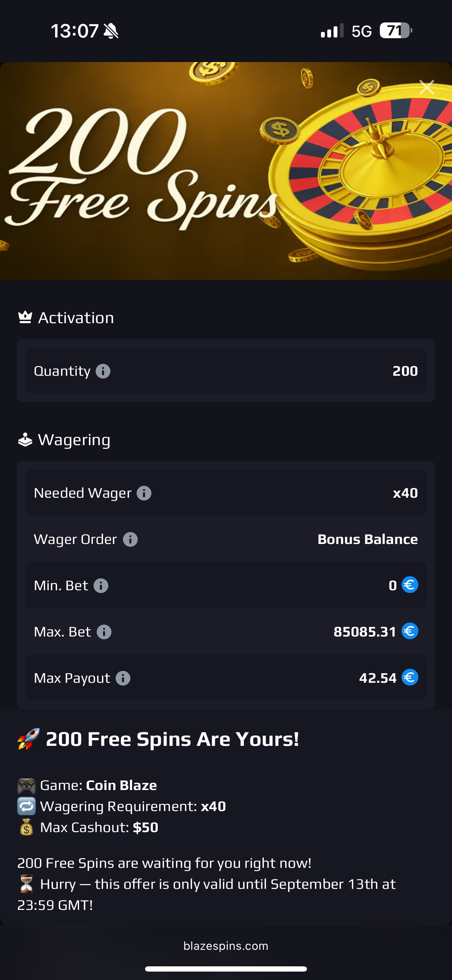Open the blazespins.com address bar
Image resolution: width=452 pixels, height=980 pixels.
coord(226,946)
